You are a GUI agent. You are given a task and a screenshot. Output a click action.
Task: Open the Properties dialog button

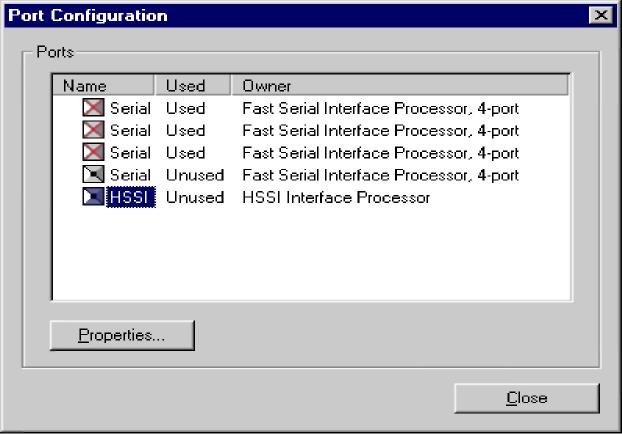tap(122, 335)
